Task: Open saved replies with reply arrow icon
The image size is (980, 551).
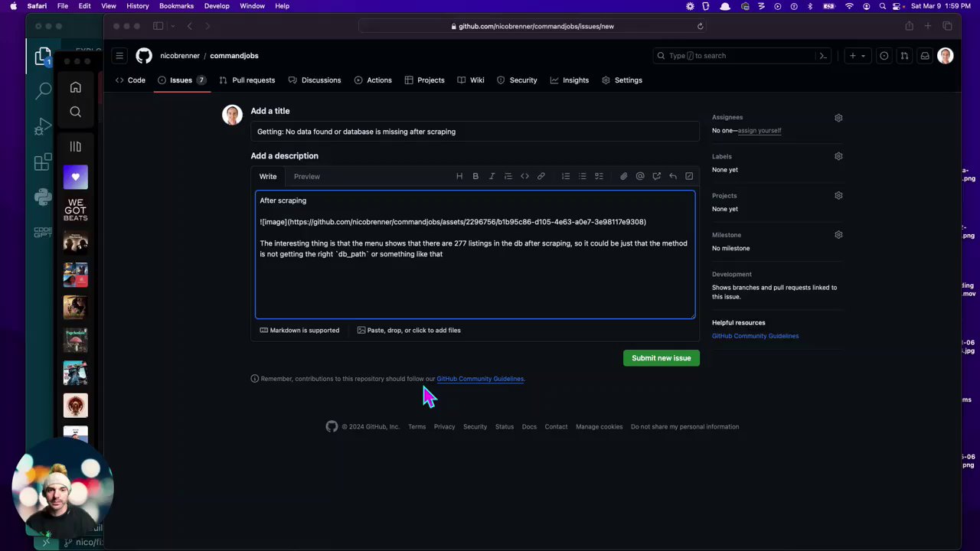Action: pyautogui.click(x=673, y=176)
